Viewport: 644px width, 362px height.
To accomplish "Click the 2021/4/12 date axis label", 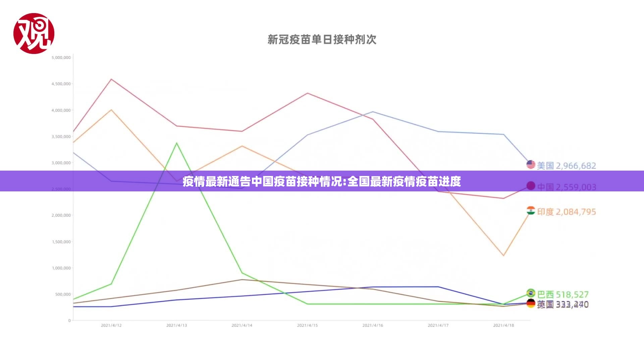I will [x=111, y=325].
